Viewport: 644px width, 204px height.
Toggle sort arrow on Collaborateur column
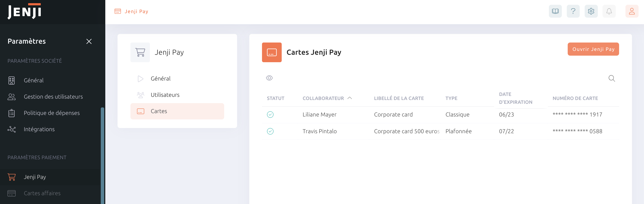(x=349, y=98)
